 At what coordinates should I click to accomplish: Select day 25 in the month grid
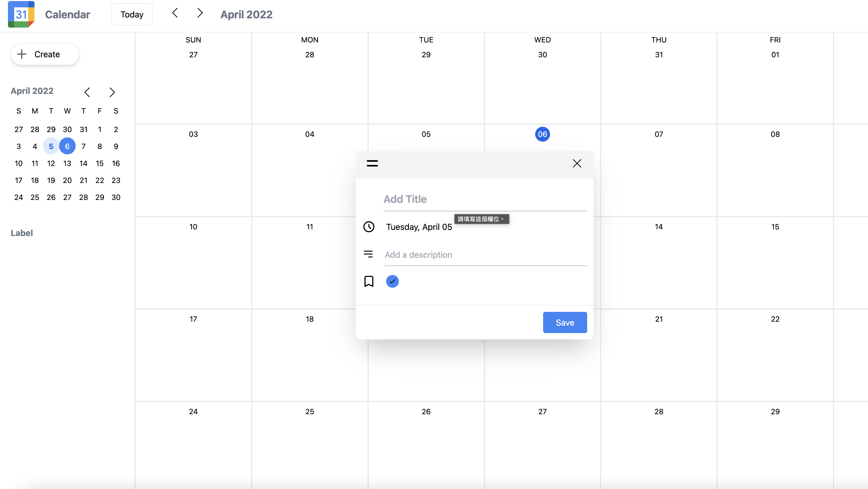point(310,412)
